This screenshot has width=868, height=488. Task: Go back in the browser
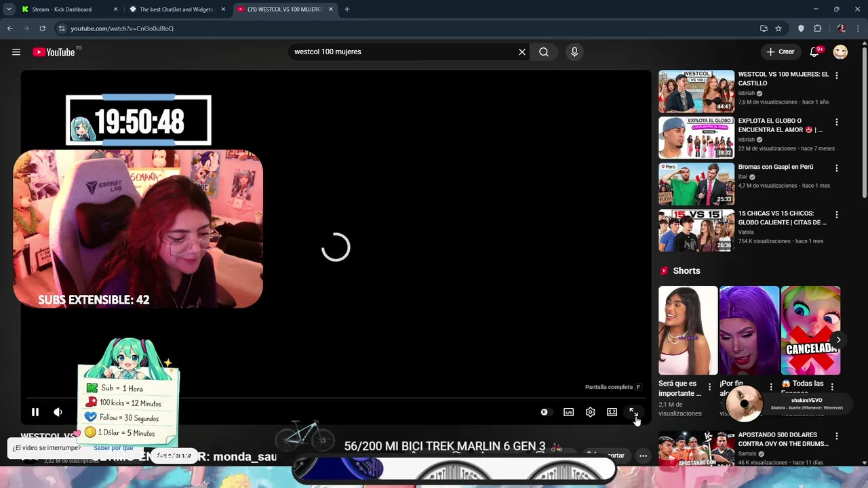click(x=9, y=28)
